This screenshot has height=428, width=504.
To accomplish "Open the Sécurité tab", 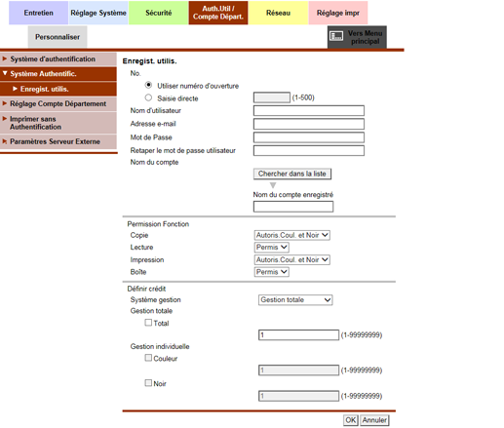I will click(x=158, y=13).
